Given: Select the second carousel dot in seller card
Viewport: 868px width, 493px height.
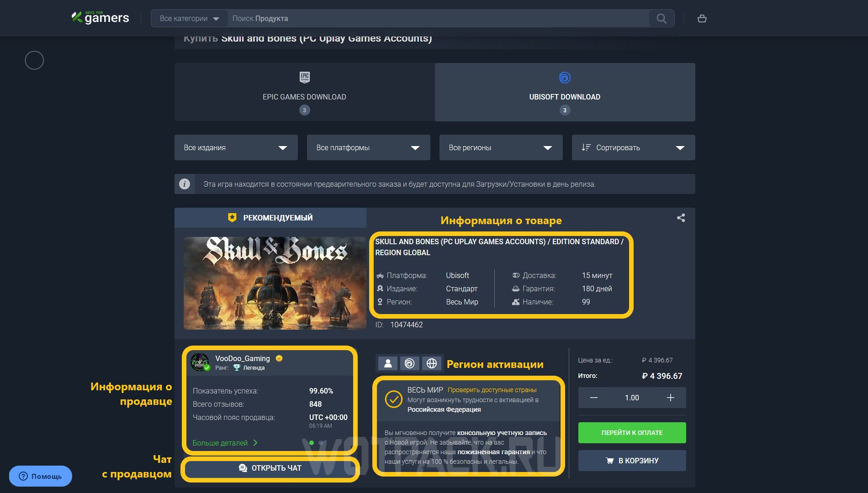Looking at the screenshot, I should coord(321,443).
